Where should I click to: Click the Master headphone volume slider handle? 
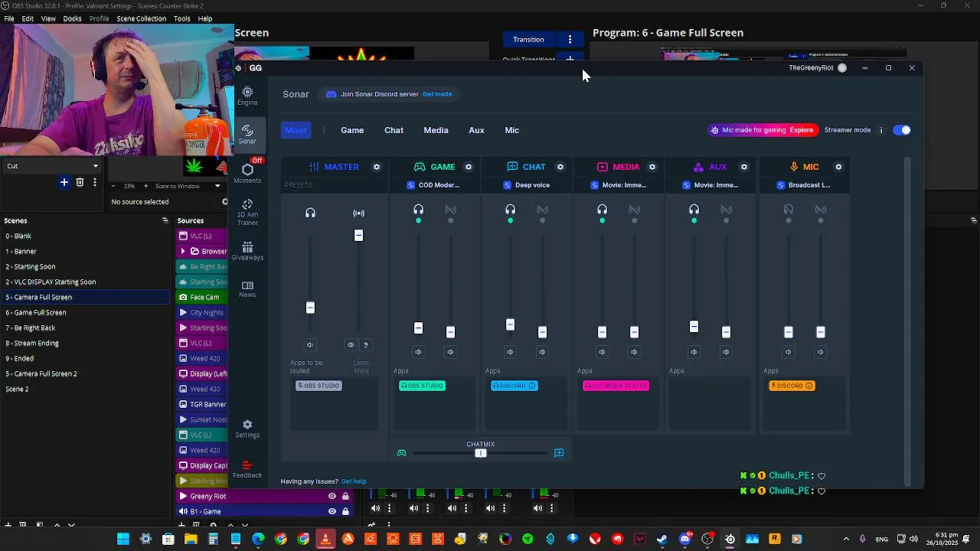pos(310,308)
